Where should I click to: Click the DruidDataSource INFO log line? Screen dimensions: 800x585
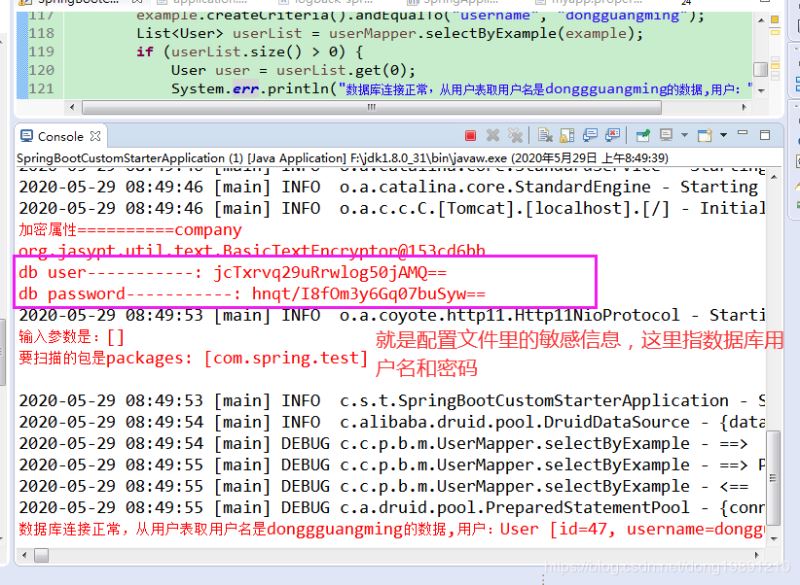(391, 422)
